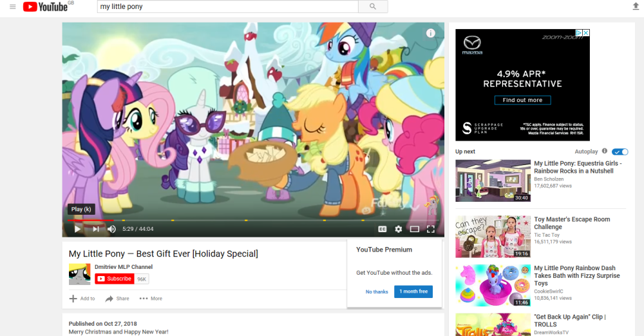Click the search magnifier button
644x336 pixels.
(373, 6)
